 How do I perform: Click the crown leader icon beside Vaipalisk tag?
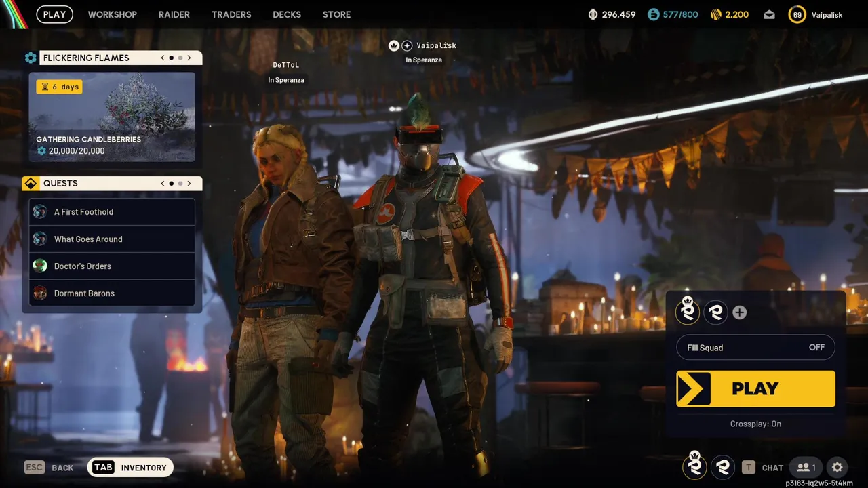(x=394, y=45)
